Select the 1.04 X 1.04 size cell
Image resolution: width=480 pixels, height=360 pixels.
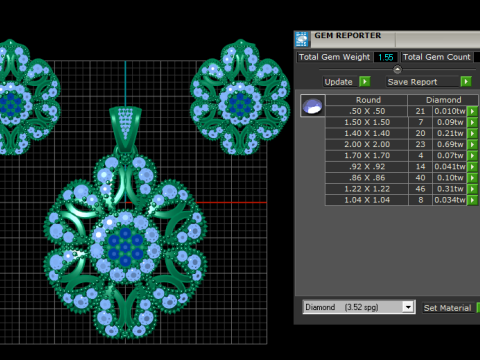pos(367,200)
